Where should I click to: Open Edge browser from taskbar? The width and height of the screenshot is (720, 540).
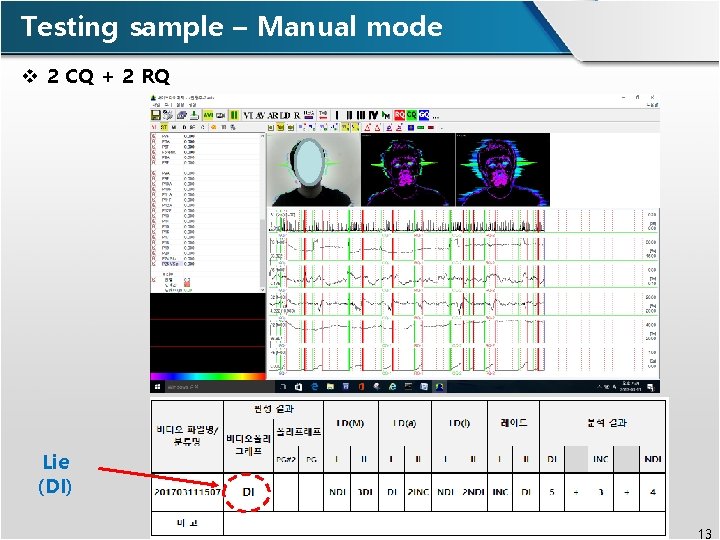pos(315,387)
